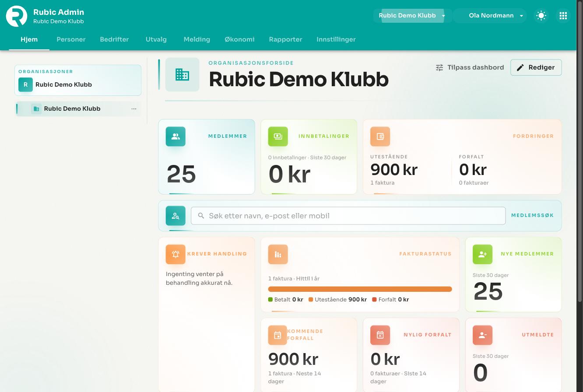Select Rubic Demo Klubb in the sidebar tree
This screenshot has height=392, width=583.
pyautogui.click(x=79, y=109)
